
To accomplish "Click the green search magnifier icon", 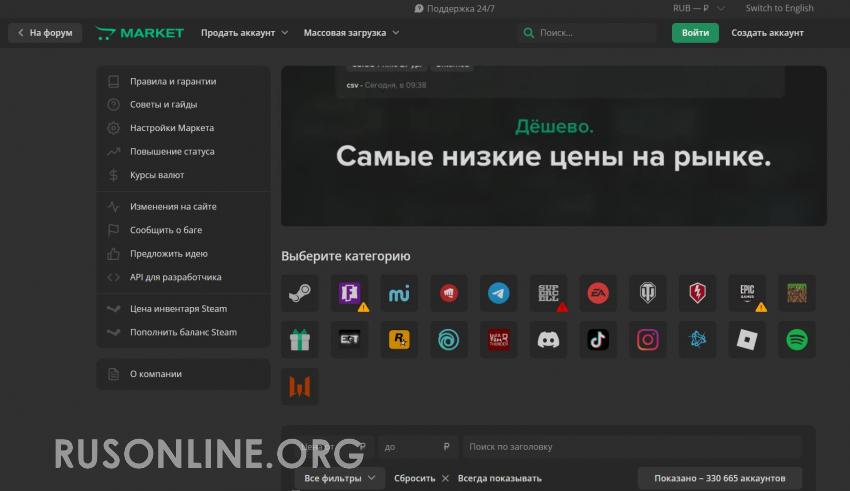I will click(529, 33).
